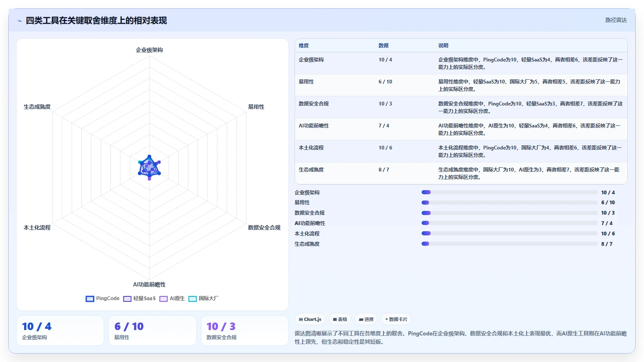Select the AI功能前瞻性 table row cell
Viewport: 644px width, 362px height.
click(314, 126)
